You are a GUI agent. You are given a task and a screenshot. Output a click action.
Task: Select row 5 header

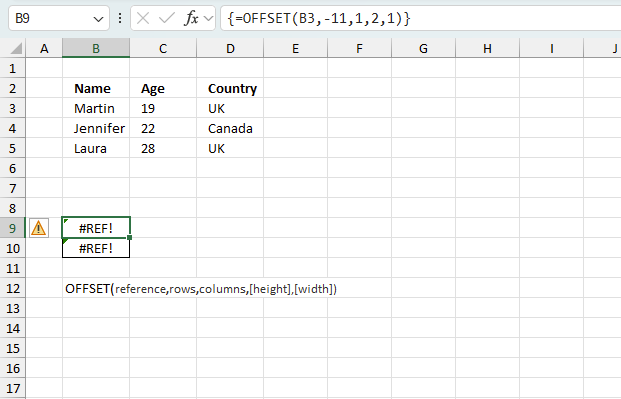click(x=13, y=148)
